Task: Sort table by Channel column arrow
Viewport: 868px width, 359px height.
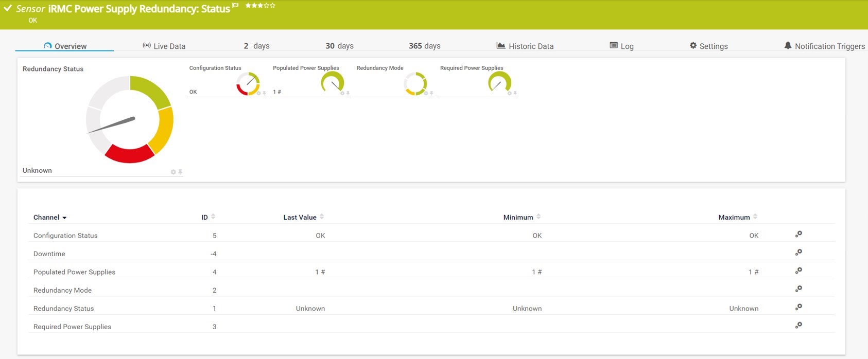Action: click(64, 218)
